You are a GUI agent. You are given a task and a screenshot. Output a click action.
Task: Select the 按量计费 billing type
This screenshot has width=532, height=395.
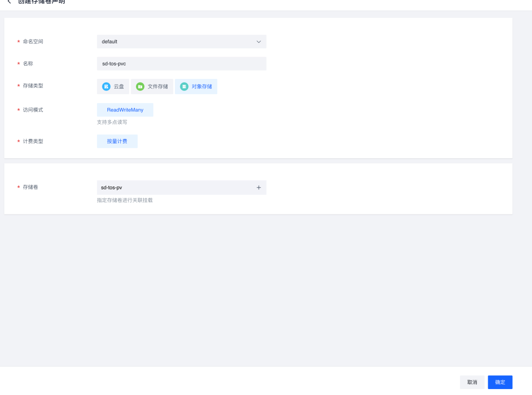tap(117, 142)
